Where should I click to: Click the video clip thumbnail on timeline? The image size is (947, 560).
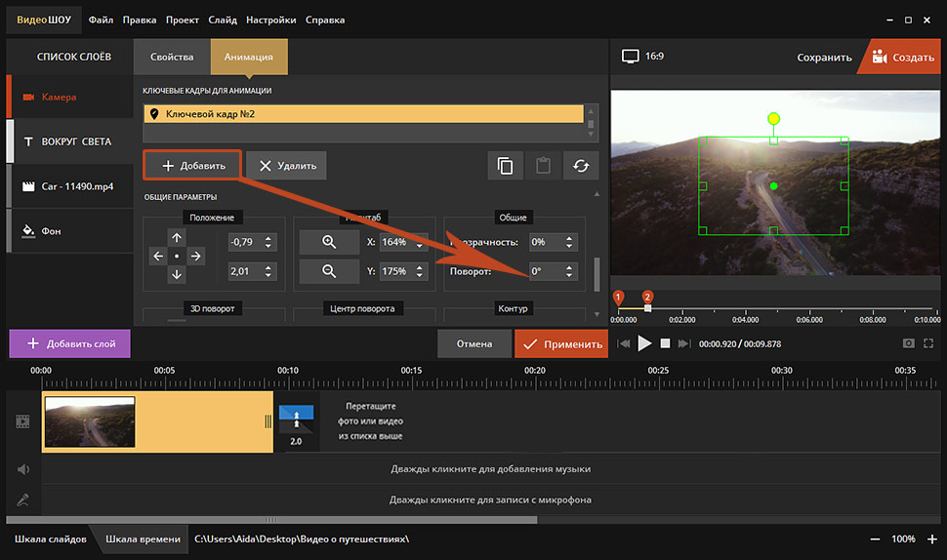[x=90, y=421]
